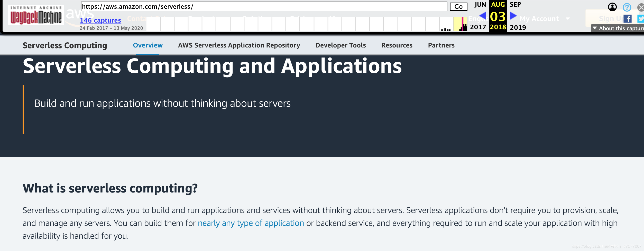Share capture on Twitter icon
644x251 pixels.
tap(641, 19)
